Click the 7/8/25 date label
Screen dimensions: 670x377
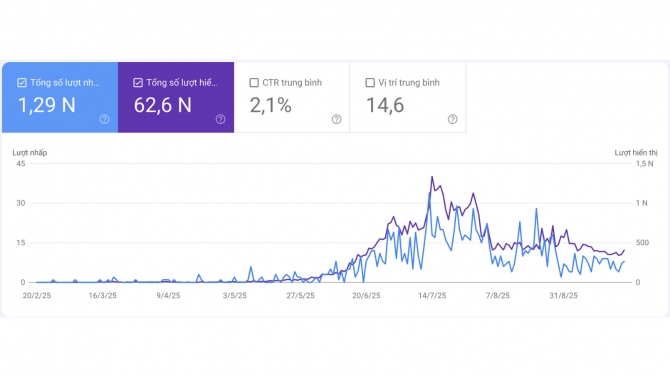(498, 295)
